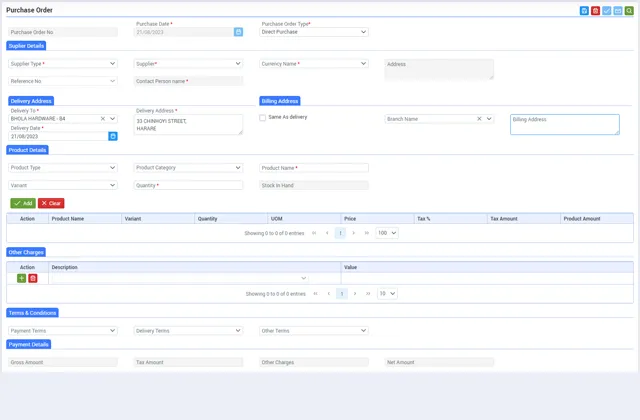
Task: Select the Product Details section tab
Action: [27, 150]
